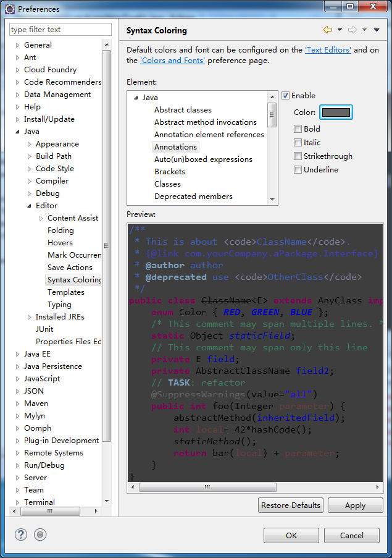Click the Preferences title bar gear icon

10,9
